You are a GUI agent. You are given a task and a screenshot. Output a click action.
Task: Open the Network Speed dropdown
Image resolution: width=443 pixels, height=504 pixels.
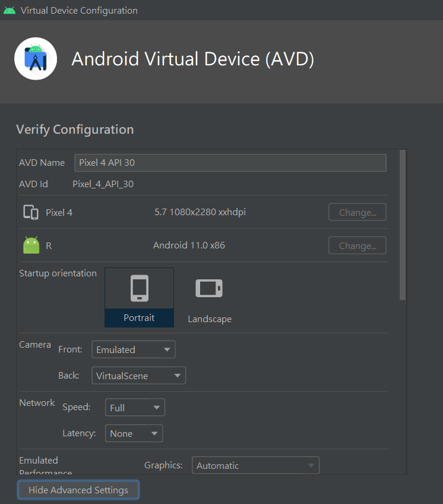135,407
